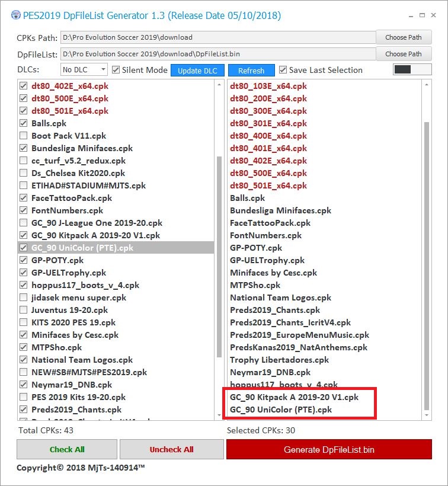Uncheck National Team Logos.cpk checkbox
The height and width of the screenshot is (486, 448).
point(23,359)
